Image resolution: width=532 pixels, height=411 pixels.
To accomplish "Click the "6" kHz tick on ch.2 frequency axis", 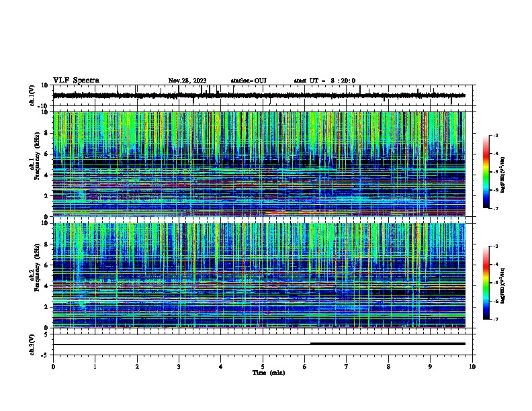I will tap(46, 265).
